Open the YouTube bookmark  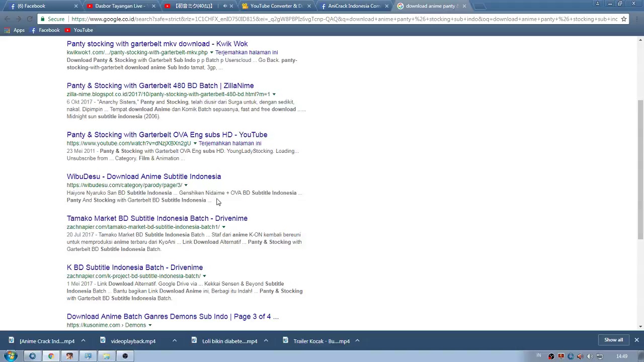(x=79, y=30)
